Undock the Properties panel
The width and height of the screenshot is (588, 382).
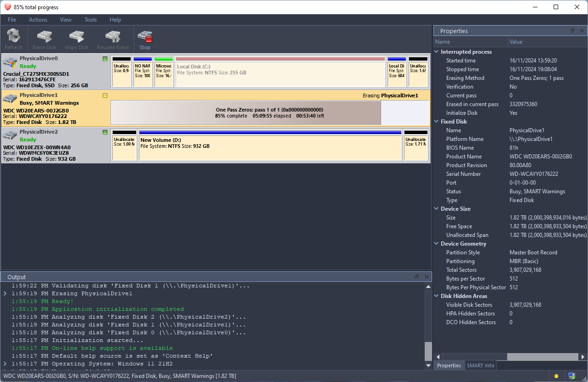click(x=572, y=31)
